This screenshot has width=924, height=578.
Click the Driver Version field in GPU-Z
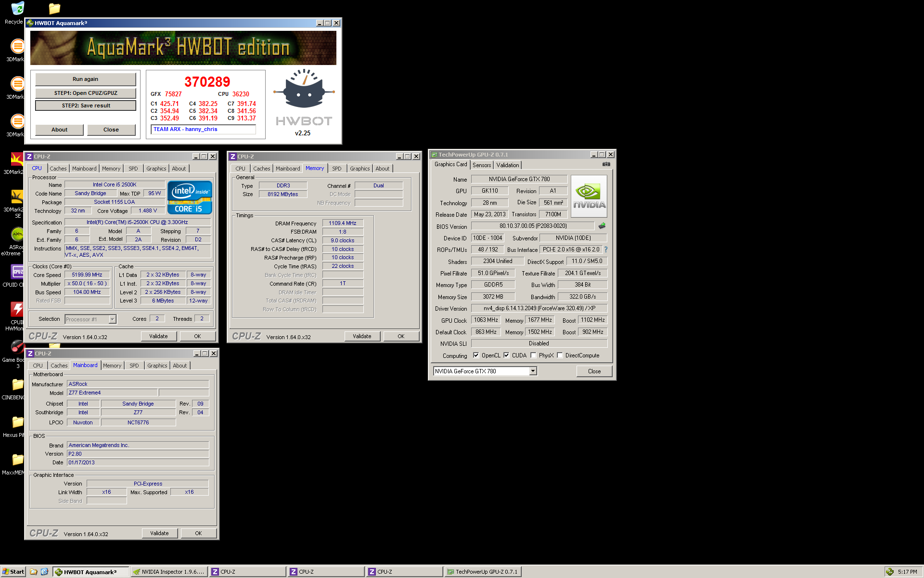tap(539, 308)
